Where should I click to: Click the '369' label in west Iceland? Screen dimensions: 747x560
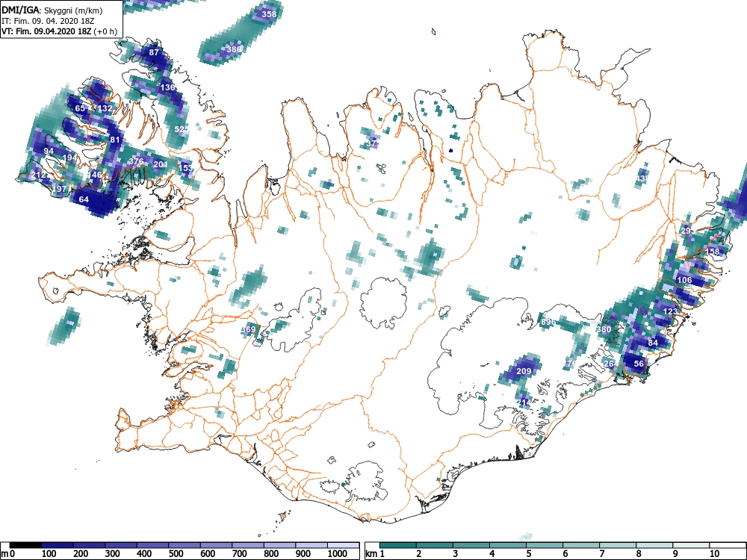click(248, 329)
